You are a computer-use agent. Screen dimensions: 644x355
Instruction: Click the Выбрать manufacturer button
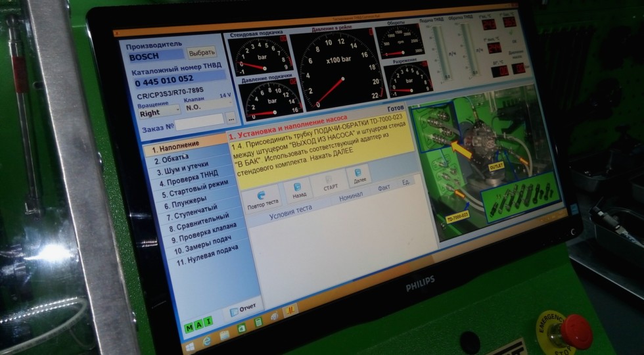pos(202,52)
